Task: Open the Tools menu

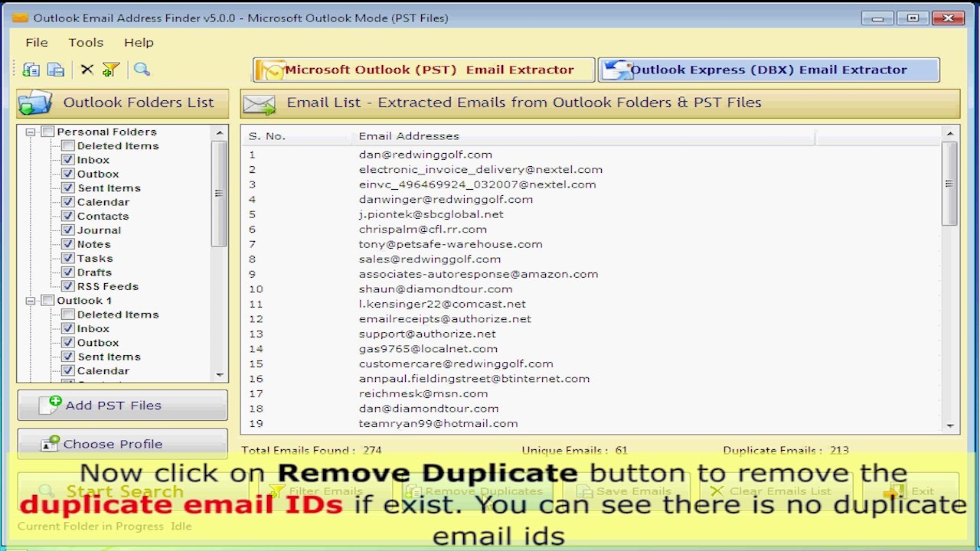Action: 86,43
